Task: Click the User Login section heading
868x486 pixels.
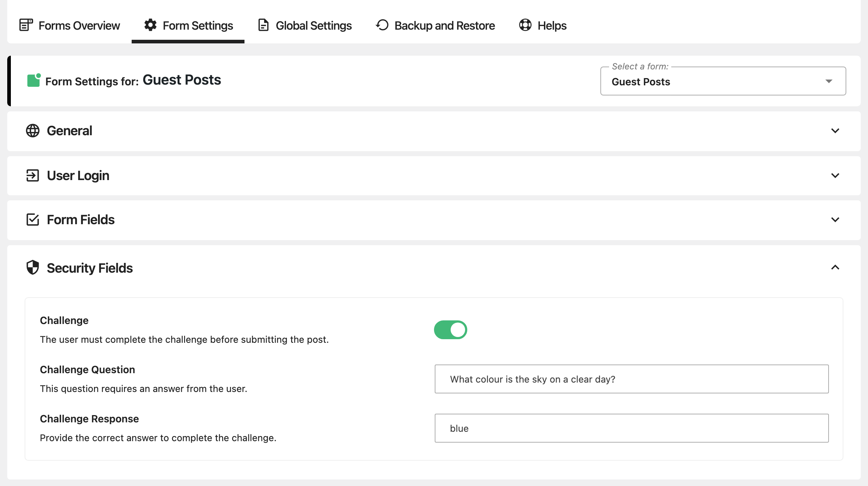Action: point(78,175)
